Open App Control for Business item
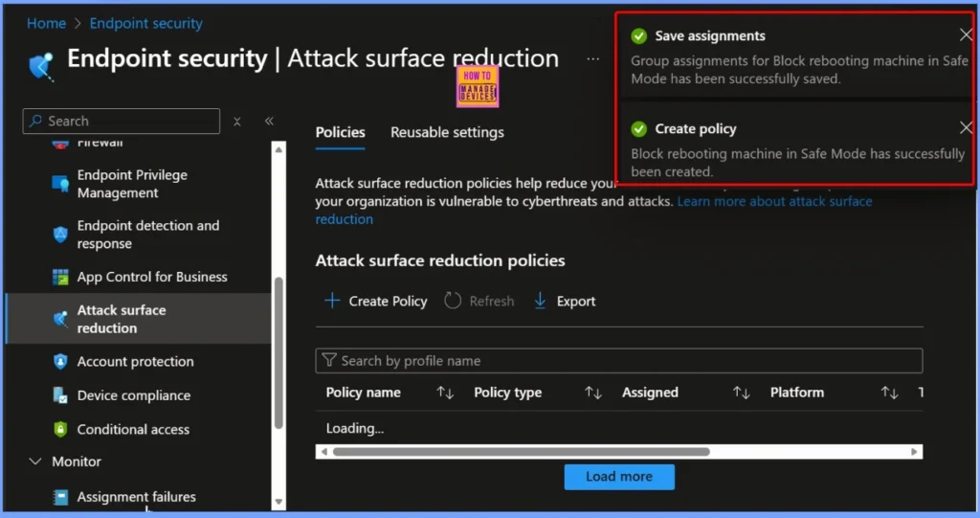This screenshot has height=518, width=980. coord(152,277)
